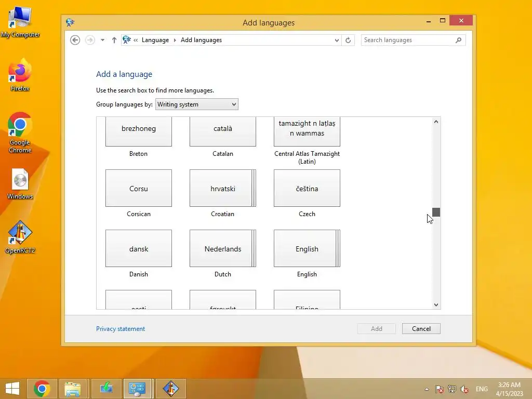Click the ENG input language indicator
This screenshot has height=399, width=532.
pyautogui.click(x=482, y=389)
